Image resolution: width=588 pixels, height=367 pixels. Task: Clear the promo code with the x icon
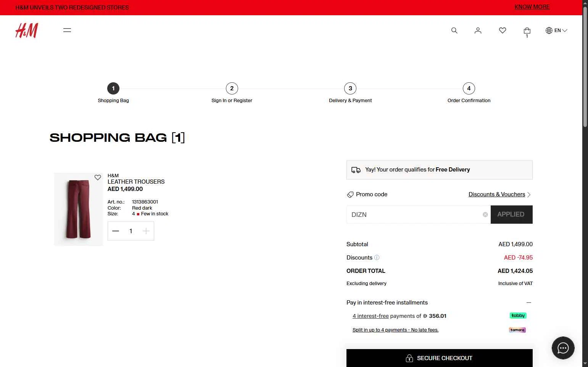tap(485, 215)
